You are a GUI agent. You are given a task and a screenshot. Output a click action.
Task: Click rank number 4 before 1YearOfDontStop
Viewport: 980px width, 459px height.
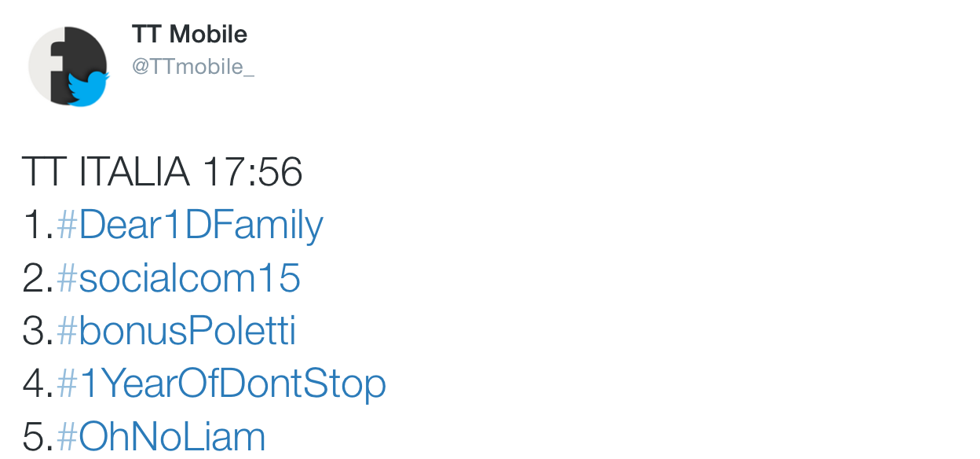click(35, 384)
